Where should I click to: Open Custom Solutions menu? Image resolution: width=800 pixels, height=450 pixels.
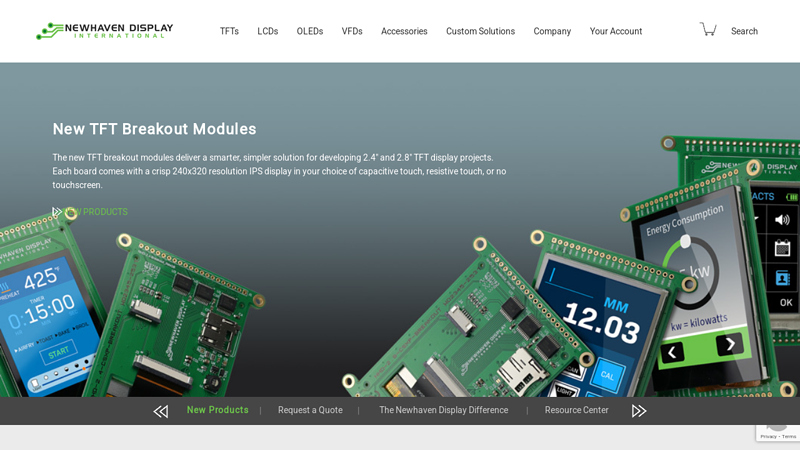480,31
